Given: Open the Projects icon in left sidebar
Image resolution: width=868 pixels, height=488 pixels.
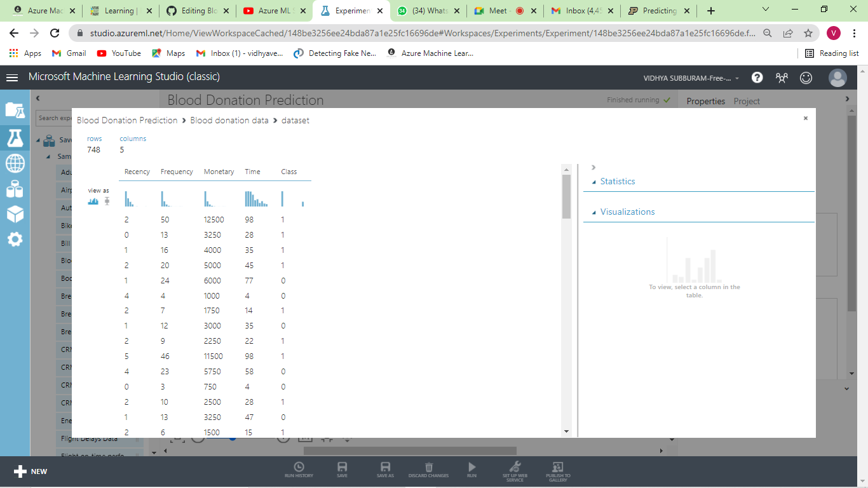Looking at the screenshot, I should (x=15, y=110).
